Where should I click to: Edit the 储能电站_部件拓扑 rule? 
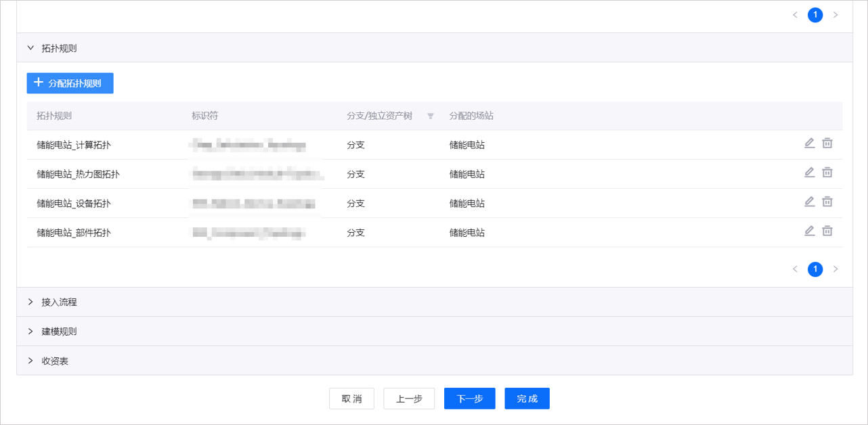coord(809,231)
